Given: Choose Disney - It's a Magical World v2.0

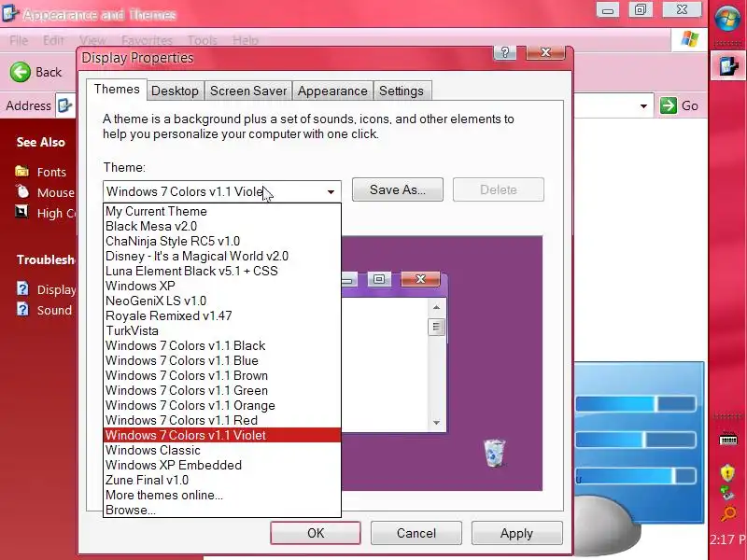Looking at the screenshot, I should point(222,256).
